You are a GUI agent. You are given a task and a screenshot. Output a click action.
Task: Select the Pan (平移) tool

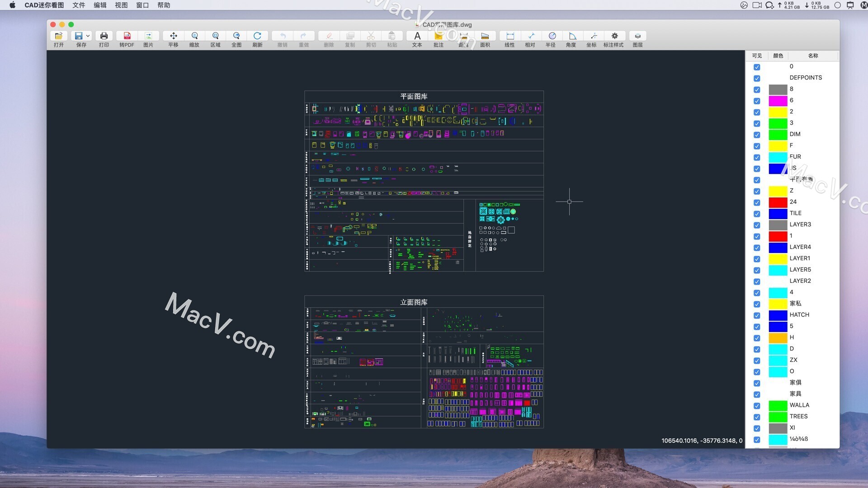[x=173, y=36]
